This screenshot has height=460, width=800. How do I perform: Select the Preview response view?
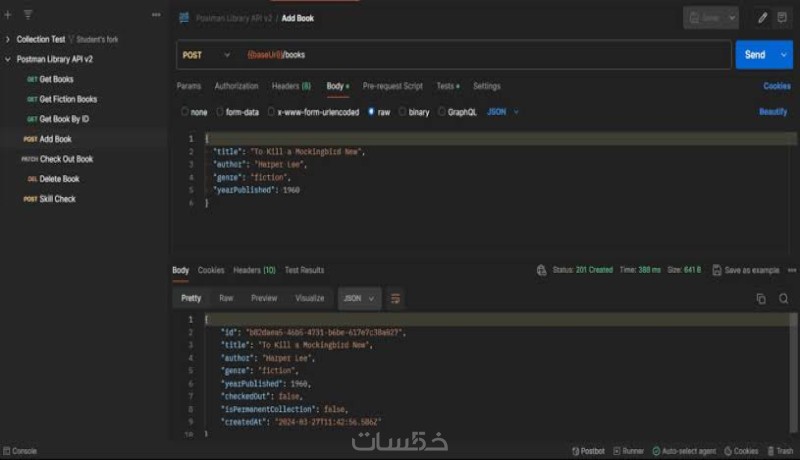coord(264,298)
